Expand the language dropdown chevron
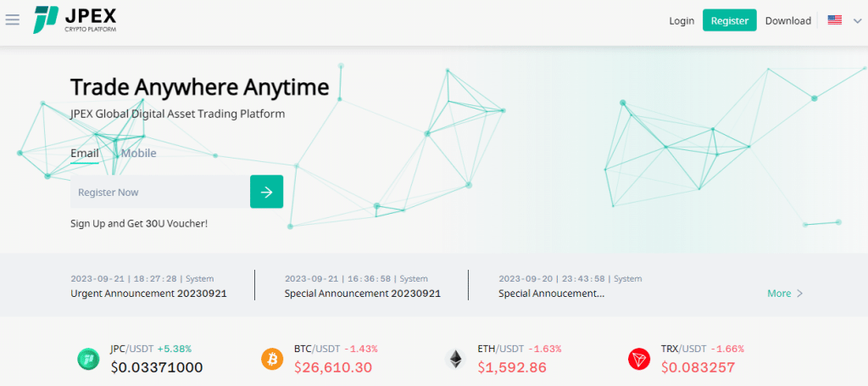 click(854, 20)
